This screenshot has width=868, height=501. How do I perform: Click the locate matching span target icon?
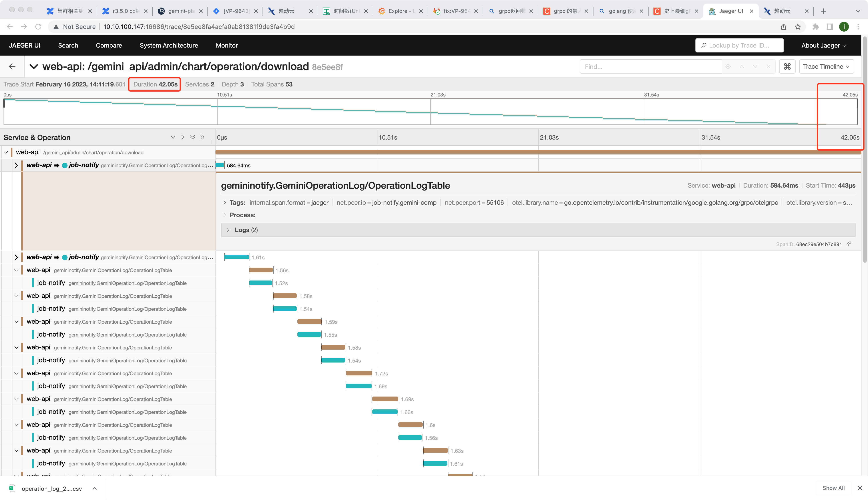pyautogui.click(x=728, y=66)
